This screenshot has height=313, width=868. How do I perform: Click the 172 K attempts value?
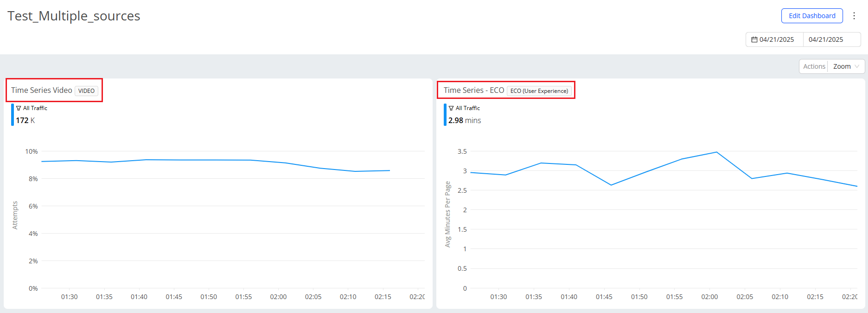click(26, 121)
